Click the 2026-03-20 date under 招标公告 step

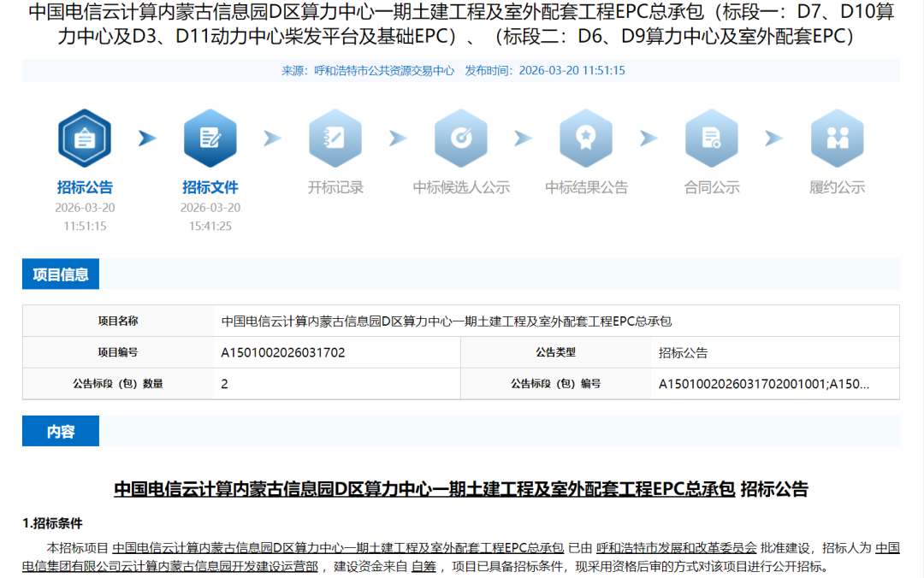84,208
